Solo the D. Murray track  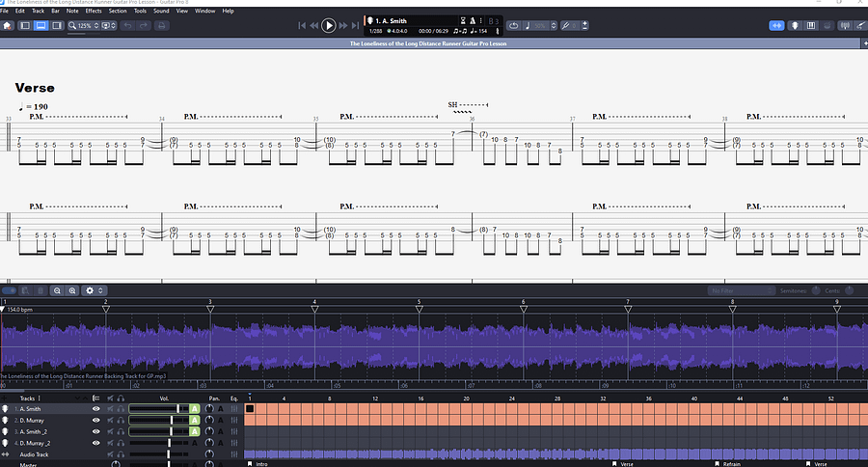[x=121, y=421]
